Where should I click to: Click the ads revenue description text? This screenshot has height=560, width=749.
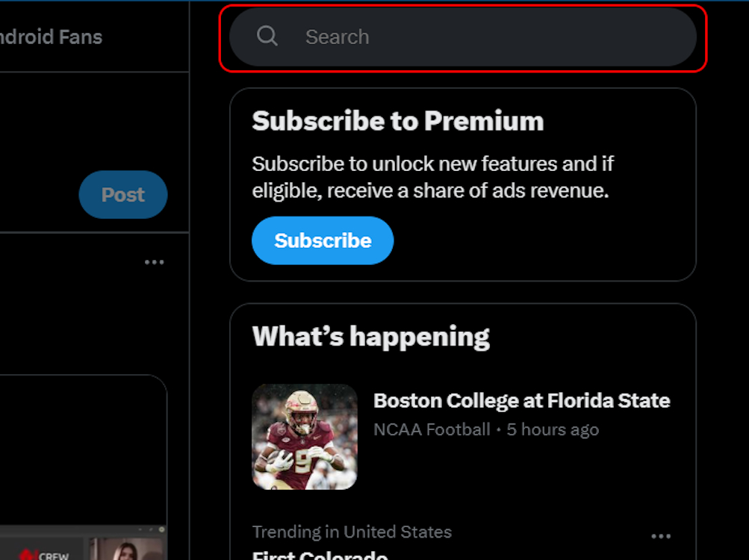[x=432, y=177]
